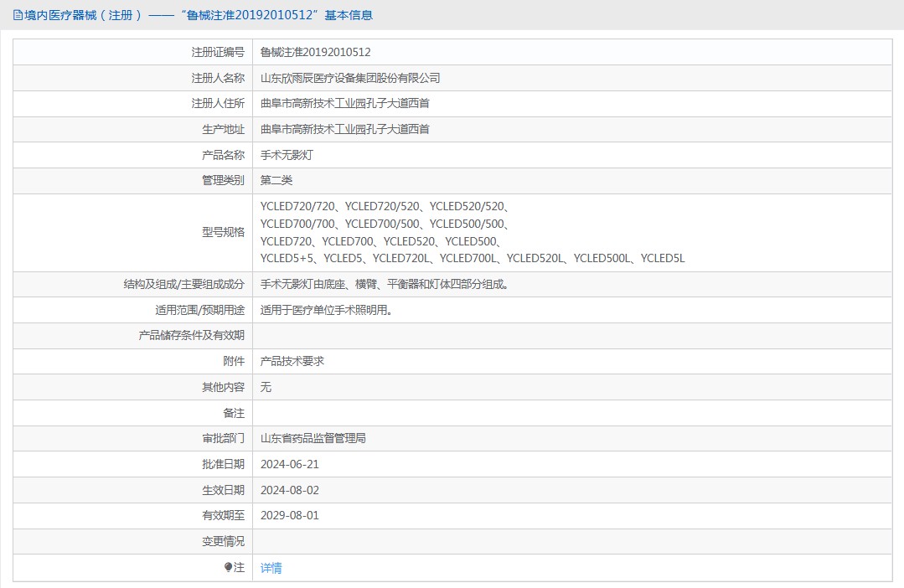This screenshot has height=588, width=904.
Task: Select the 注册证编号 label
Action: tap(218, 53)
